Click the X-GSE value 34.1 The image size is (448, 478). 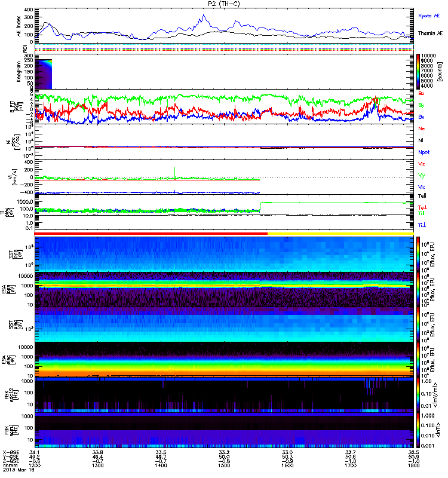35,452
